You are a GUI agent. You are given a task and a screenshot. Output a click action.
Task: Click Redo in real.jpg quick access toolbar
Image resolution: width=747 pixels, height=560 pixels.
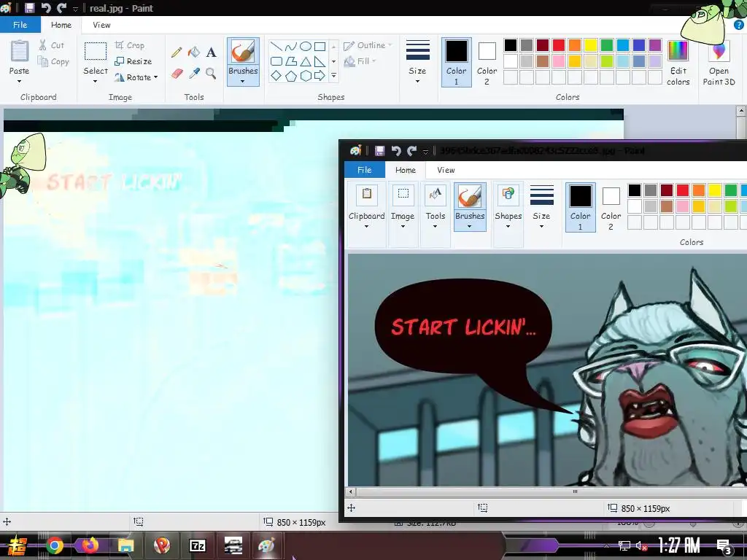tap(61, 8)
